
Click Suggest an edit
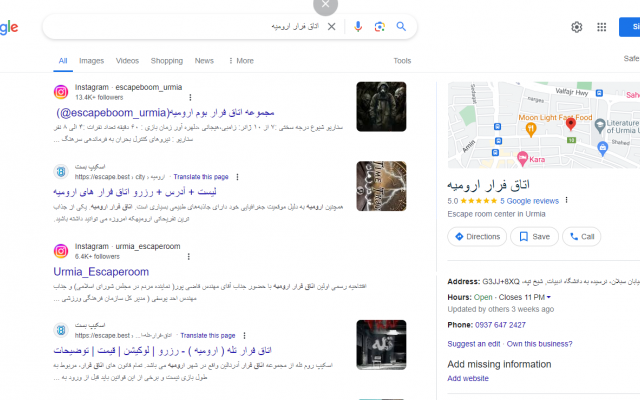pyautogui.click(x=473, y=344)
